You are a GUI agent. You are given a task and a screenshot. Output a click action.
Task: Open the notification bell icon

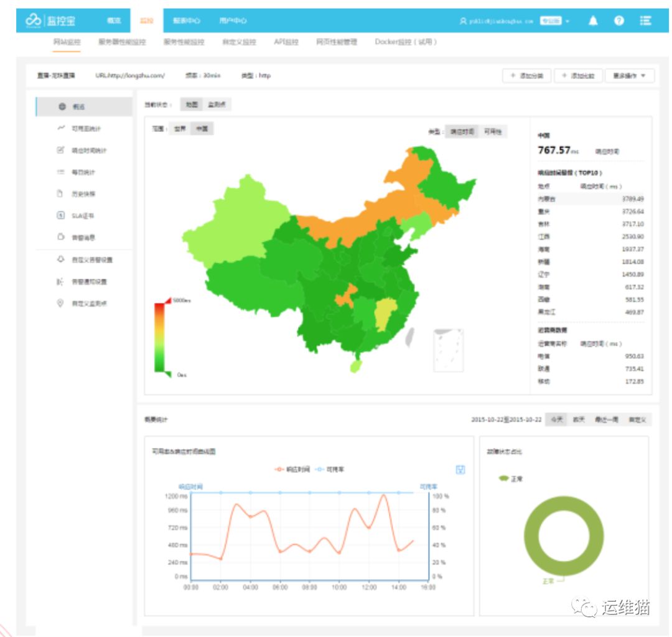[x=593, y=21]
